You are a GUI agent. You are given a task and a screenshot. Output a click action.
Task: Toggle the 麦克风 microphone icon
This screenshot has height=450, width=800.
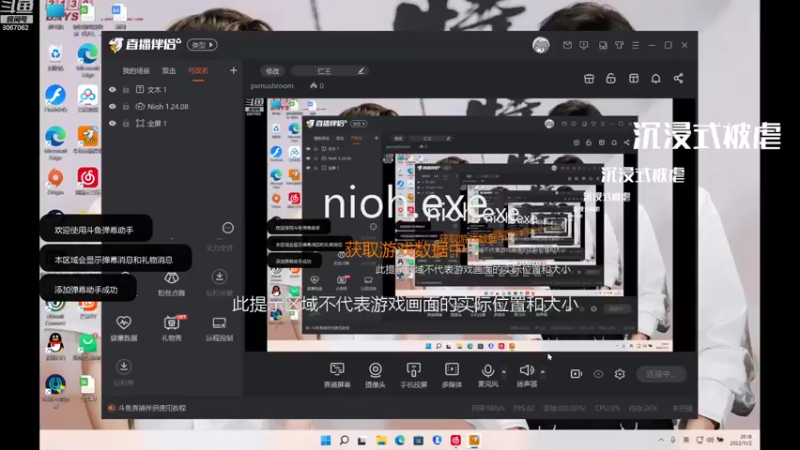point(488,374)
